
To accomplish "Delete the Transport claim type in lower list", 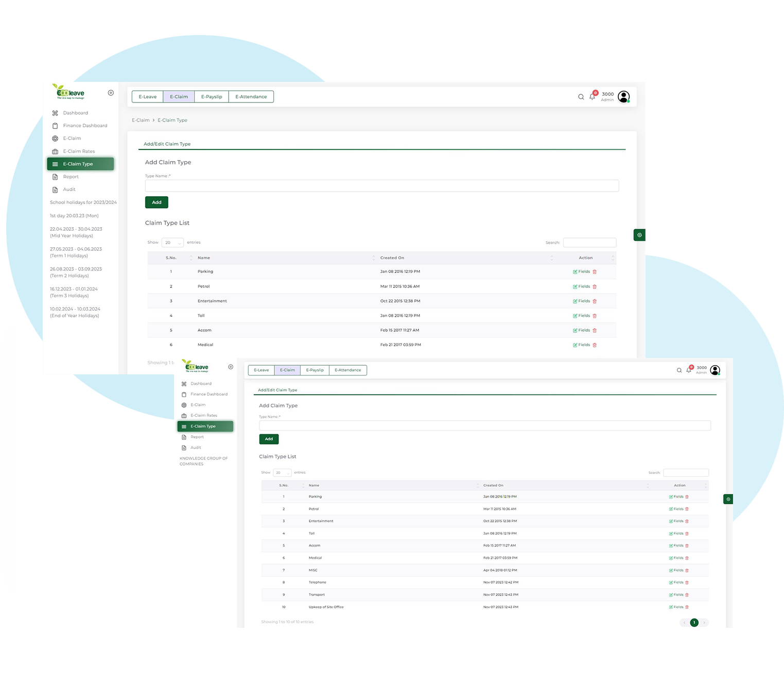I will tap(687, 595).
